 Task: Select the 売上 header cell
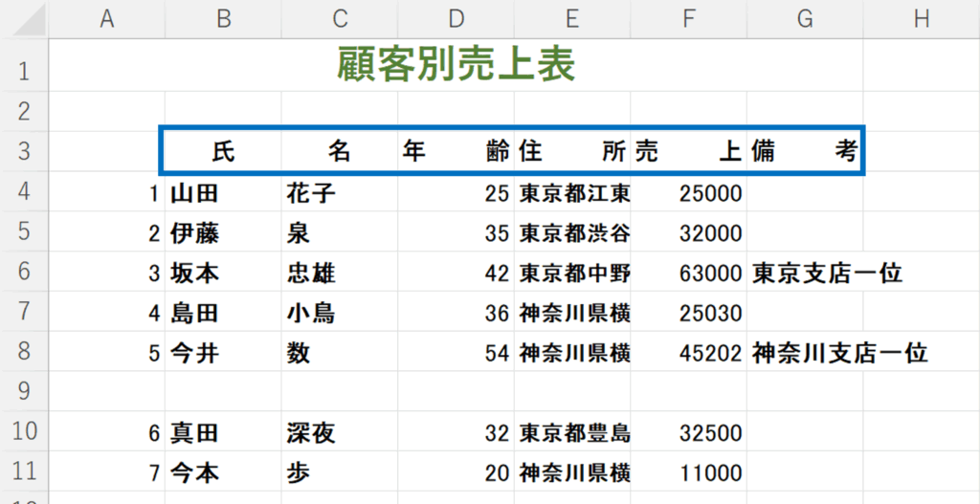[x=688, y=151]
